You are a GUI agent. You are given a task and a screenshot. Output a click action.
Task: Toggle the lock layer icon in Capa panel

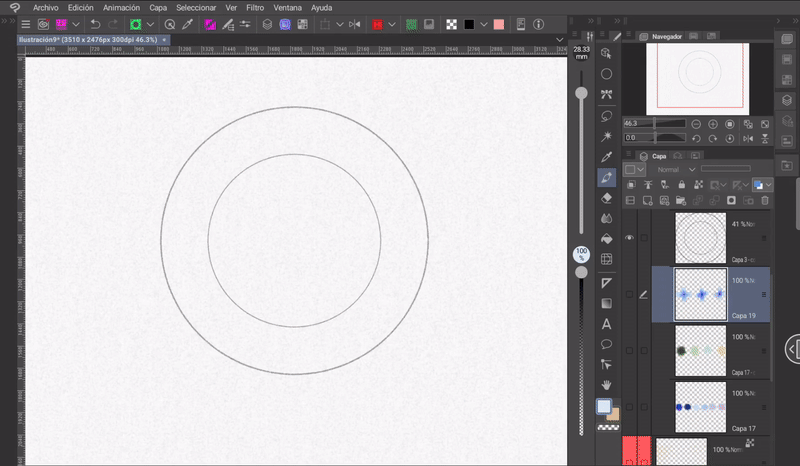(x=681, y=185)
